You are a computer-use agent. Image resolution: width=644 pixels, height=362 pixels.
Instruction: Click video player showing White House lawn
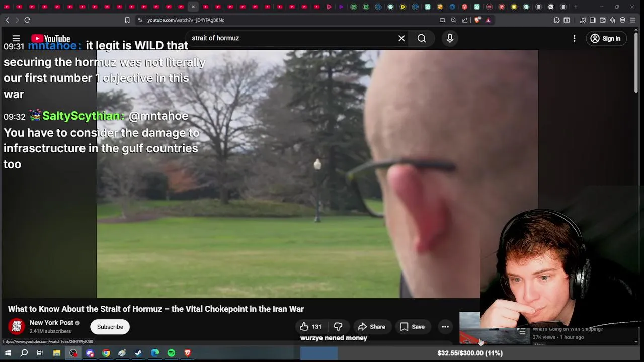[317, 173]
